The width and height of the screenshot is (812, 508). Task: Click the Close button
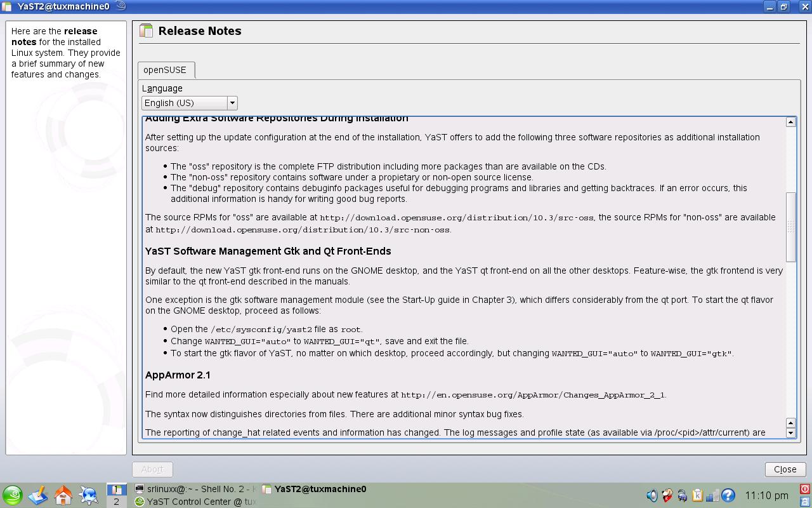click(x=785, y=469)
